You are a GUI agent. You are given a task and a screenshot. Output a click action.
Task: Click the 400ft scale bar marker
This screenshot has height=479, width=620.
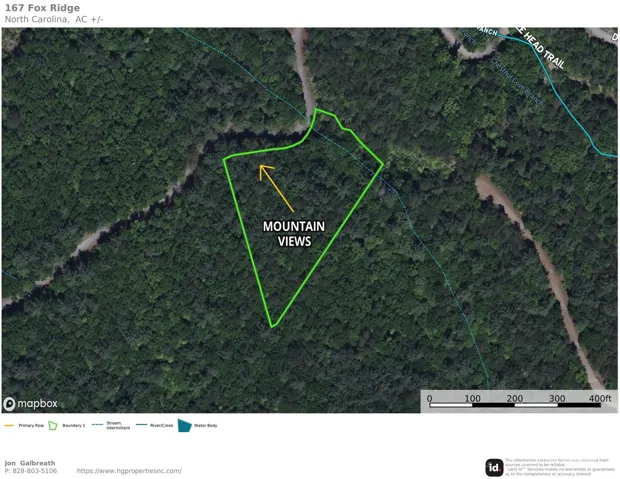click(x=600, y=398)
